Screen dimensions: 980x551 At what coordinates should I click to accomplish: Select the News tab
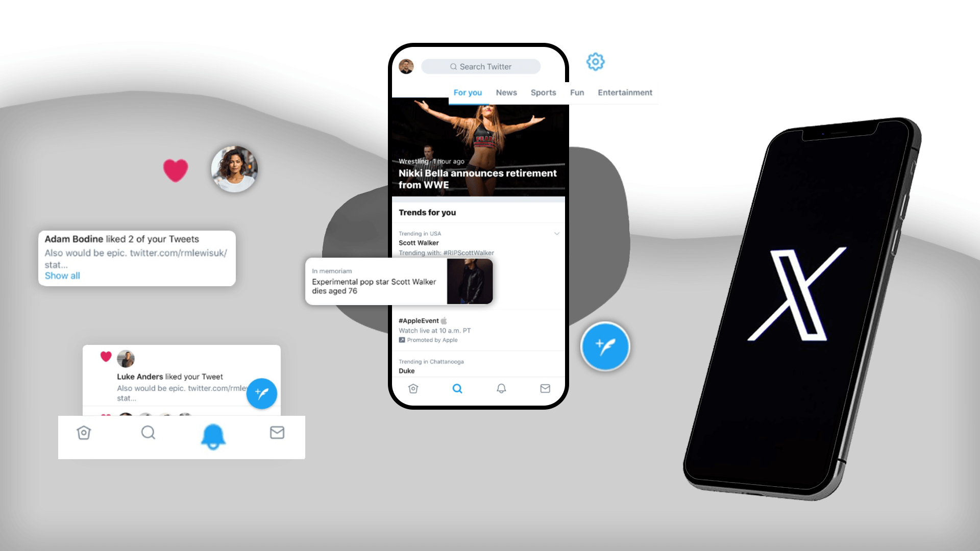pos(506,92)
